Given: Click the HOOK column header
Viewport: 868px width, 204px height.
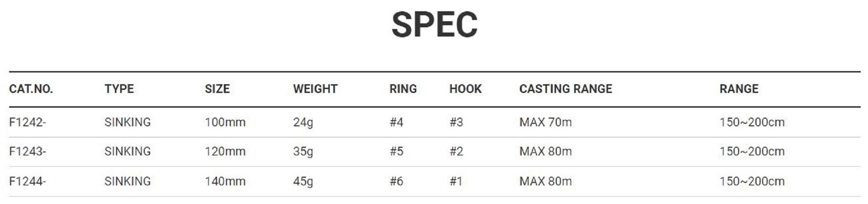Looking at the screenshot, I should (465, 89).
